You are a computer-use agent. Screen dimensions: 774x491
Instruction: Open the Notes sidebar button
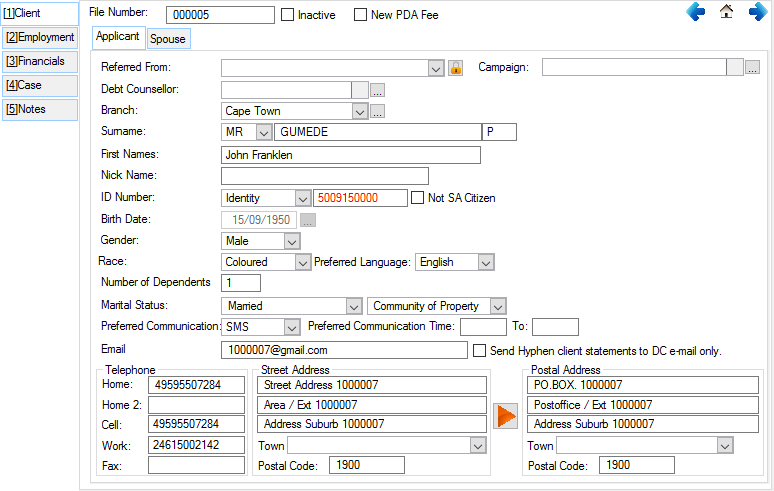[39, 109]
